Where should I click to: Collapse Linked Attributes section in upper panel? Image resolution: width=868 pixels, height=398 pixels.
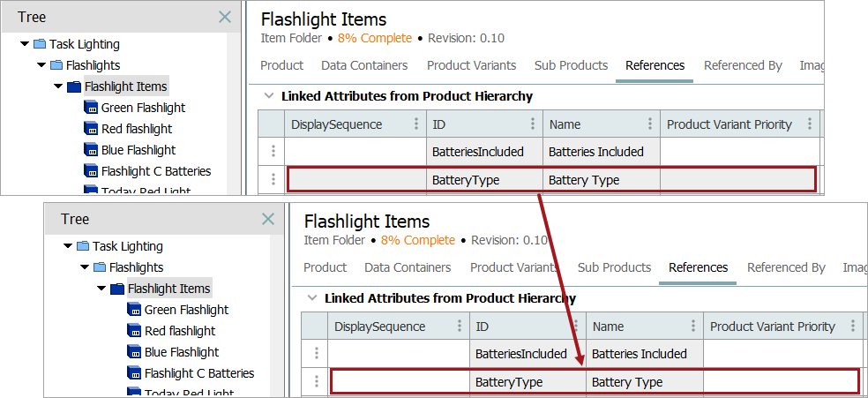[x=268, y=96]
